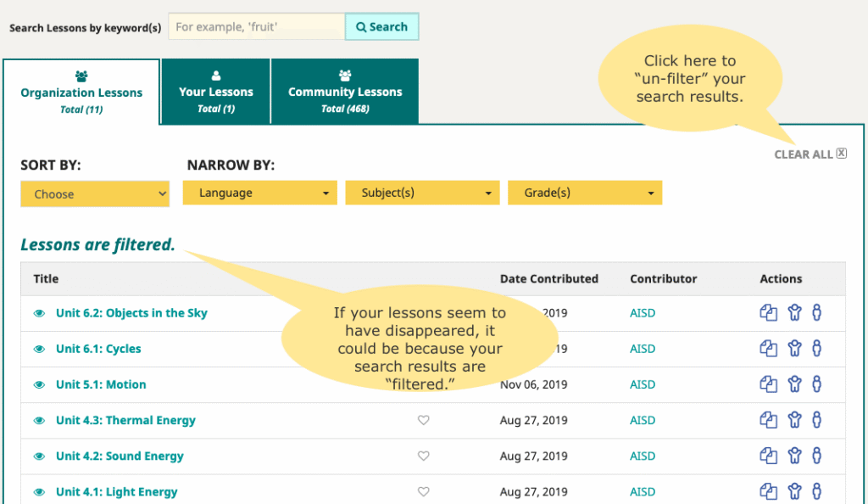Open the Grade(s) filter dropdown
Viewport: 868px width, 504px height.
(x=585, y=193)
